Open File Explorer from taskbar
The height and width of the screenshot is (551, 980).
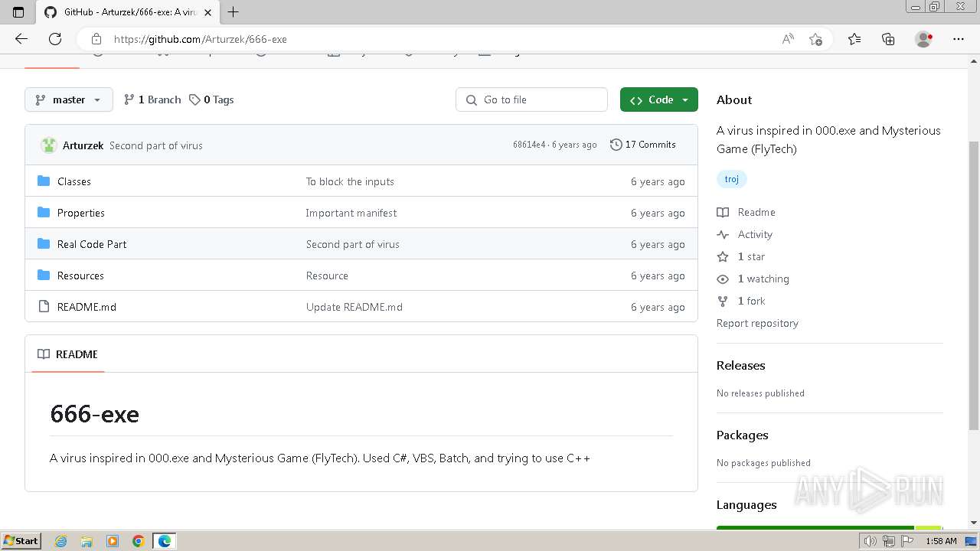[87, 541]
